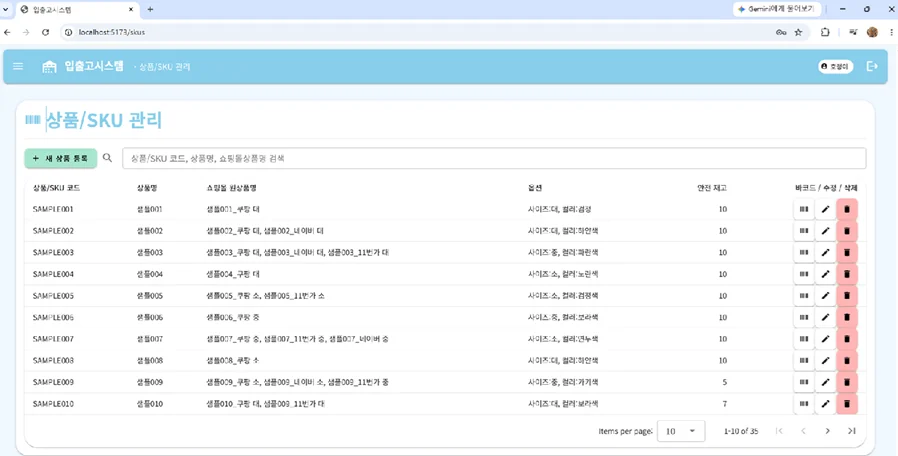The image size is (898, 456).
Task: Show barcode for SAMPLE006
Action: 804,317
